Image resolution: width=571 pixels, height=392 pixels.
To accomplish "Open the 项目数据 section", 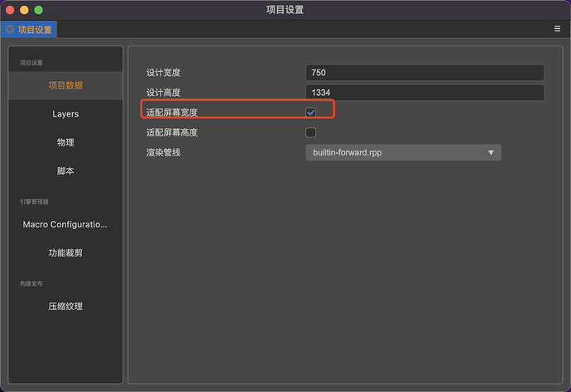I will (x=65, y=85).
